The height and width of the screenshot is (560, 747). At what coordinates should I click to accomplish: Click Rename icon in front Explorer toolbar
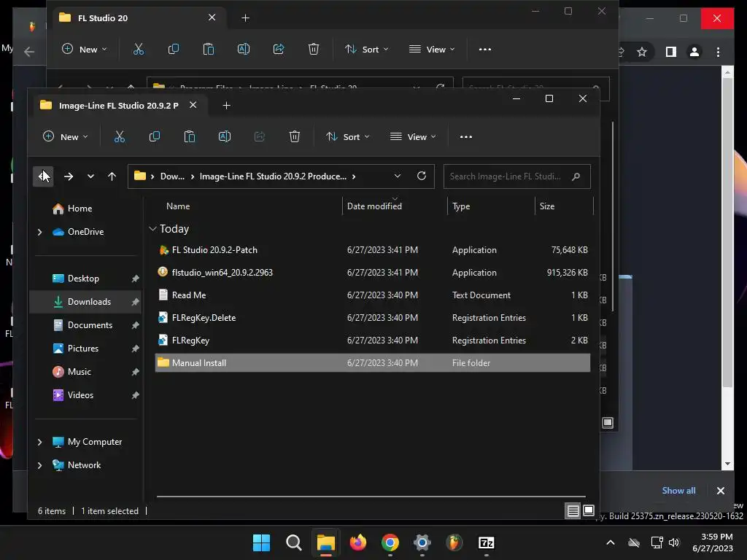point(225,137)
